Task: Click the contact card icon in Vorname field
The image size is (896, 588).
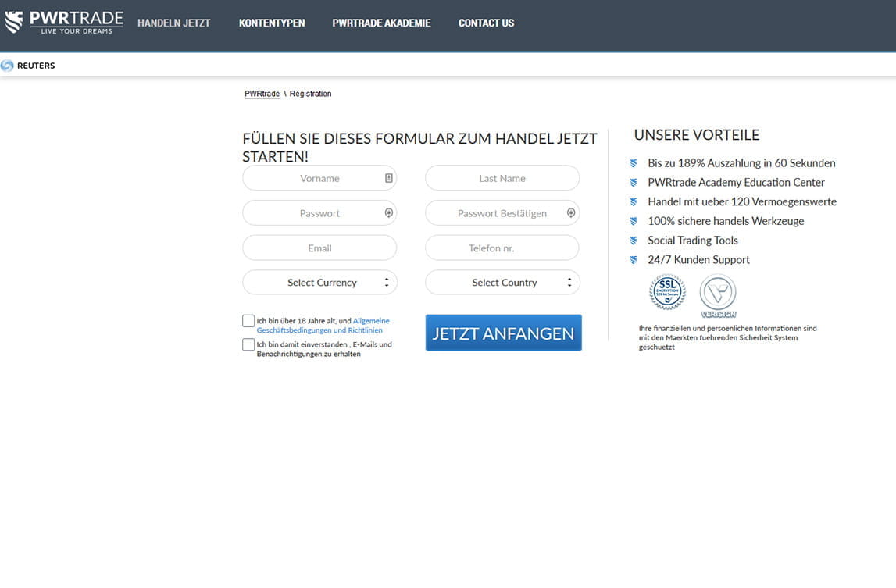Action: pyautogui.click(x=388, y=178)
